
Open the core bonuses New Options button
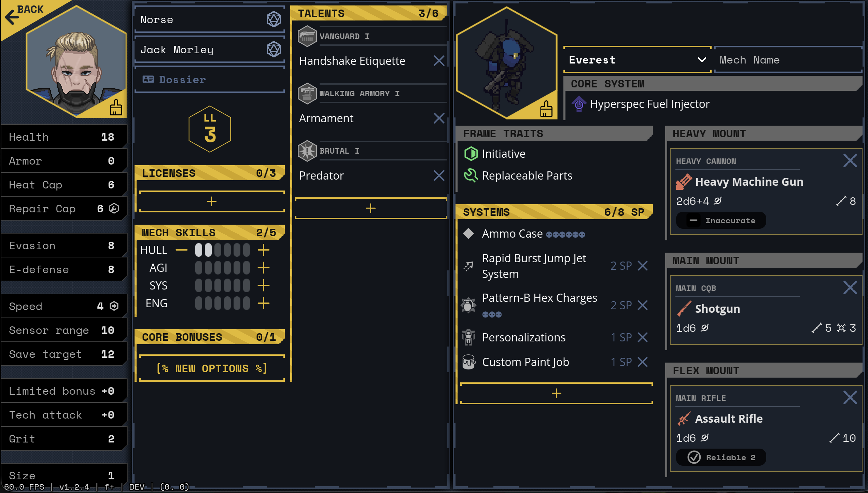pyautogui.click(x=212, y=368)
